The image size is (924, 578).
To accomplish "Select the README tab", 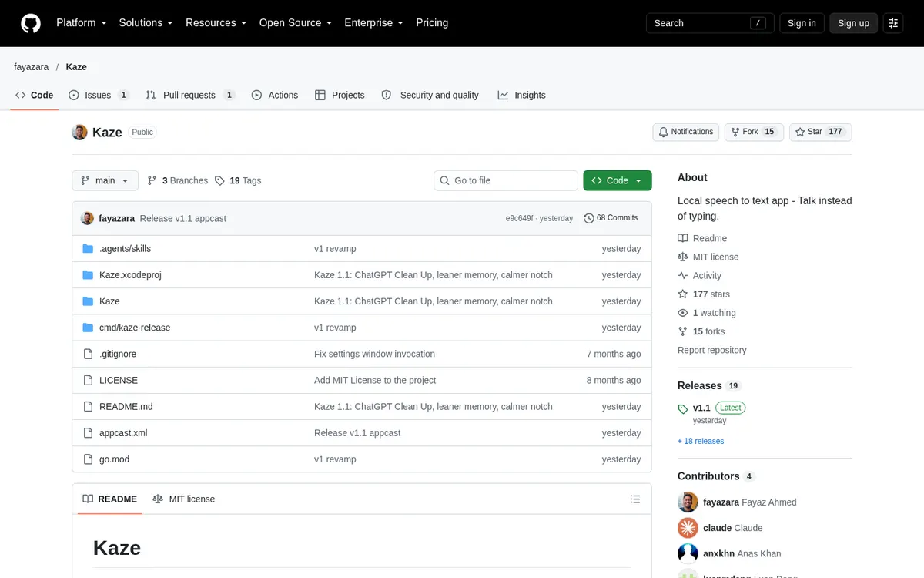I will [x=110, y=499].
